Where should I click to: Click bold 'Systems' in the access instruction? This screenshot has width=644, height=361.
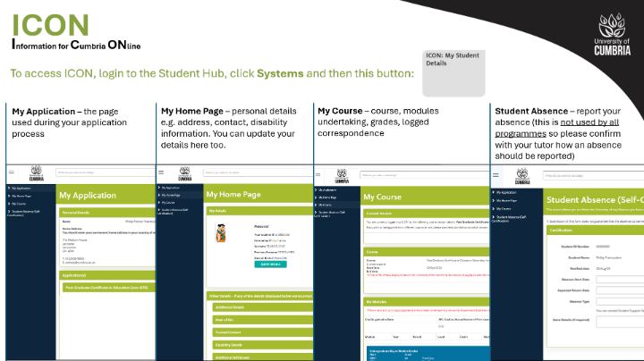pyautogui.click(x=280, y=73)
